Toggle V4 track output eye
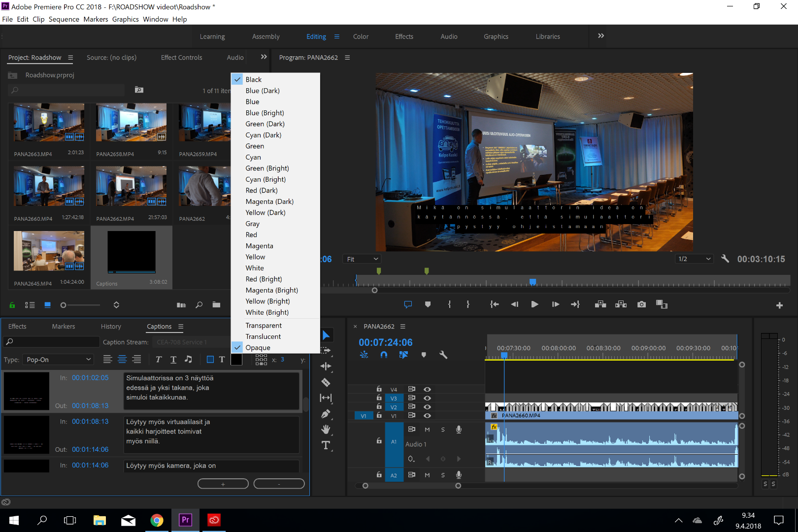798x532 pixels. click(x=427, y=389)
